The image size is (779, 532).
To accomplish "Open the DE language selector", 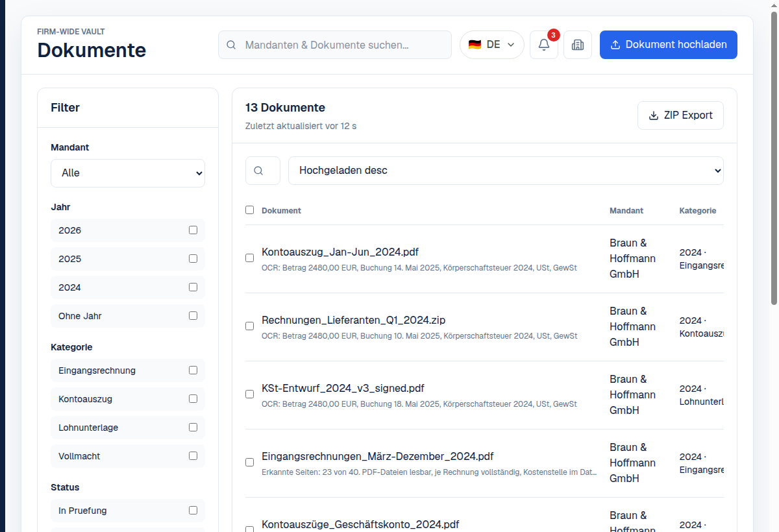I will point(492,45).
